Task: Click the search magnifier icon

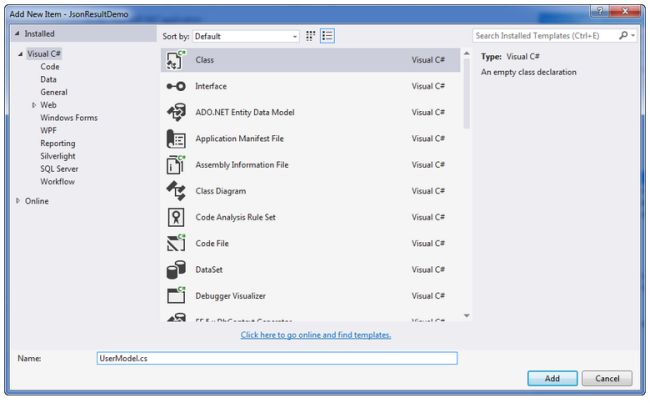Action: (623, 36)
